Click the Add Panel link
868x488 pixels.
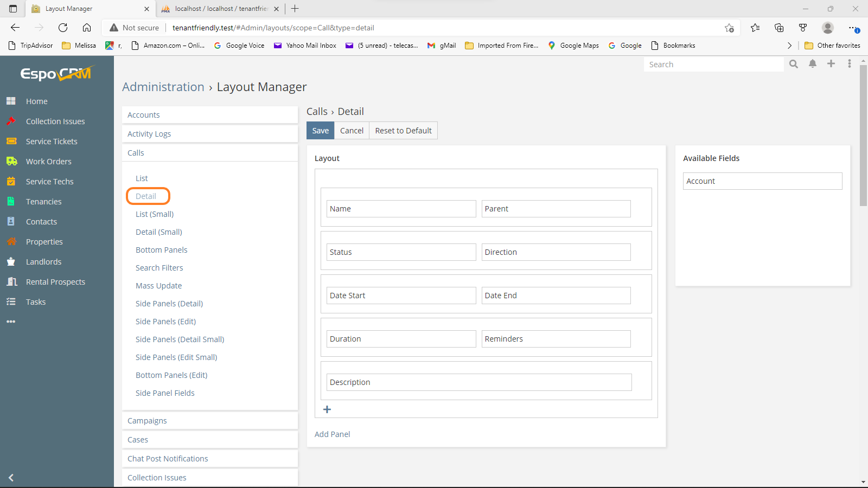click(x=332, y=434)
